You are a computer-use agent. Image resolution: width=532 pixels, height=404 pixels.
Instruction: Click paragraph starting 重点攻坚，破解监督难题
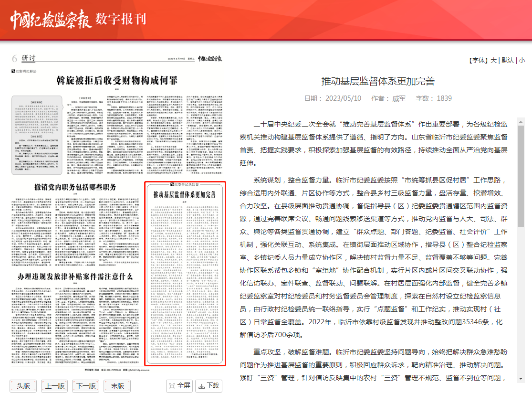coord(374,365)
